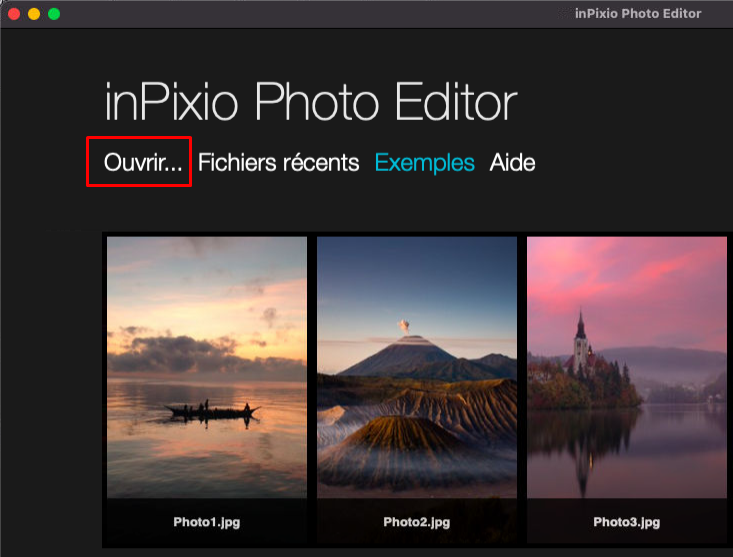This screenshot has width=733, height=557.
Task: Open a file with Ouvrir...
Action: pos(143,163)
